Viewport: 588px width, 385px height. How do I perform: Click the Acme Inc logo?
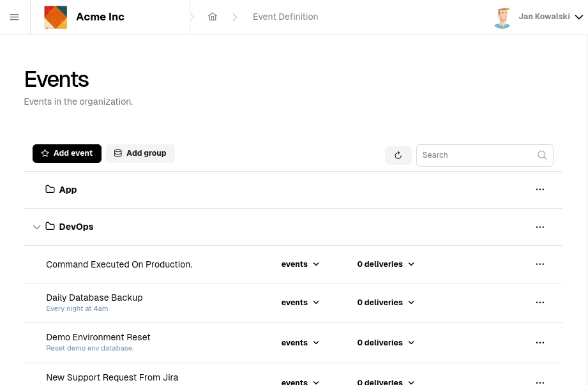pos(56,17)
